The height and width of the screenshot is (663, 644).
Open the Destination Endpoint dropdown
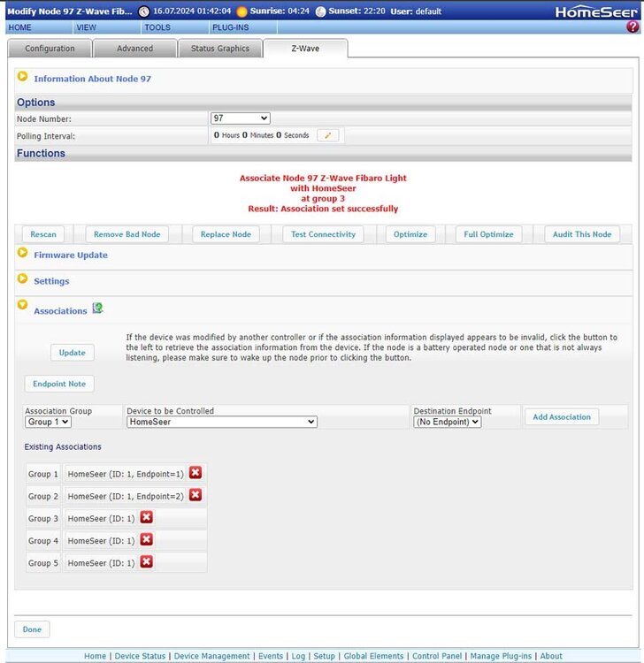(447, 423)
